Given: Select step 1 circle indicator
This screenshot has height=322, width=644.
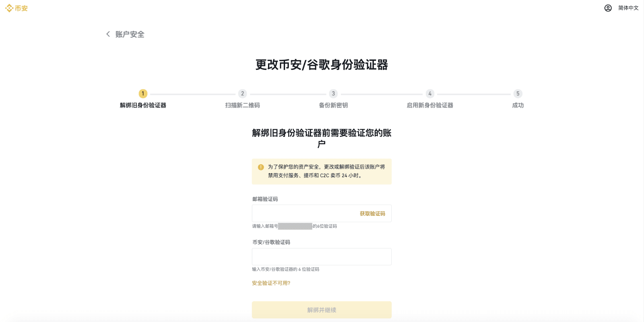Looking at the screenshot, I should click(143, 94).
